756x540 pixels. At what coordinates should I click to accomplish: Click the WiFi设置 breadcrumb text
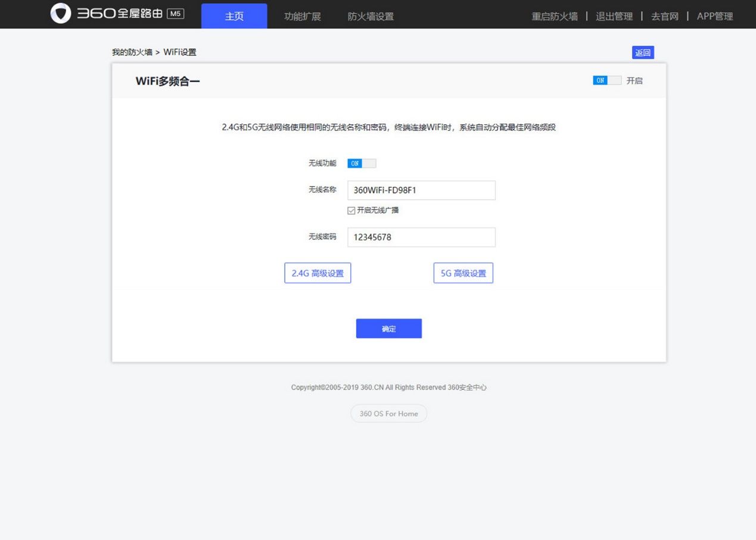tap(180, 52)
